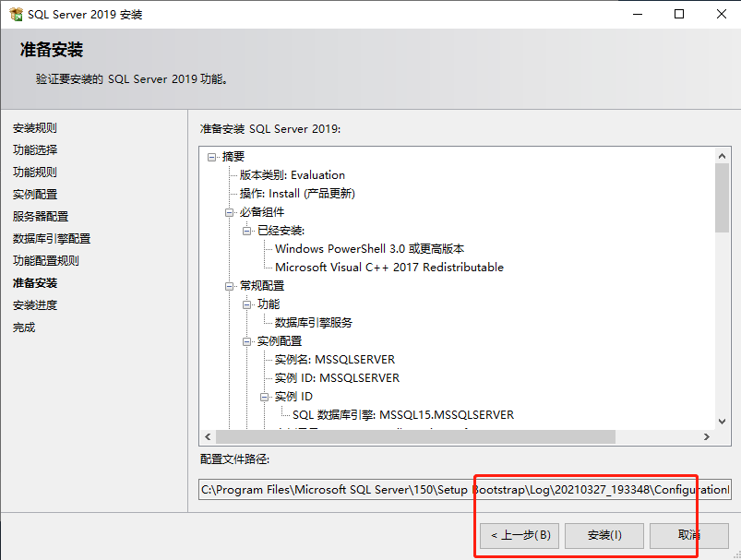Minimize the SQL Server 2019 setup window
Image resolution: width=741 pixels, height=560 pixels.
click(x=638, y=14)
